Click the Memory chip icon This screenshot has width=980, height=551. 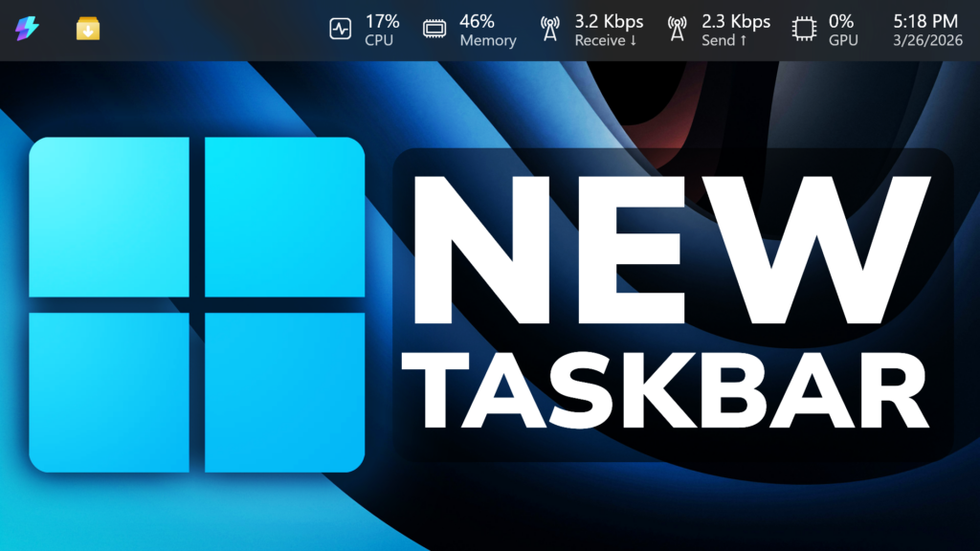point(435,30)
